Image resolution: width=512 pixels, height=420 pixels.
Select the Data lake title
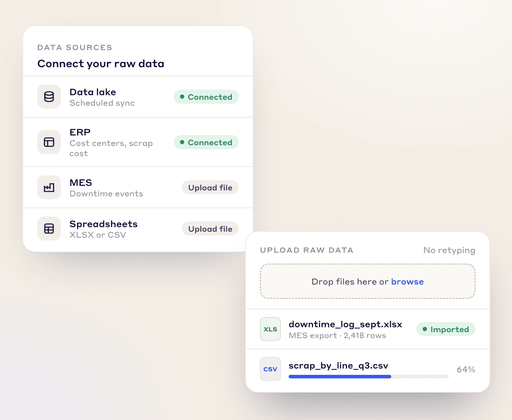click(x=93, y=92)
